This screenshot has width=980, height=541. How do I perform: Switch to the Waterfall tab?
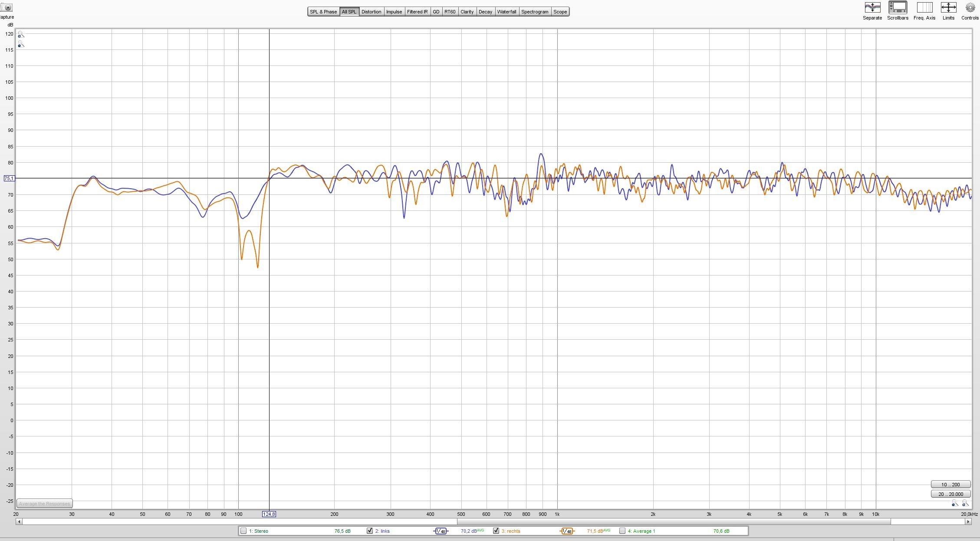click(506, 12)
